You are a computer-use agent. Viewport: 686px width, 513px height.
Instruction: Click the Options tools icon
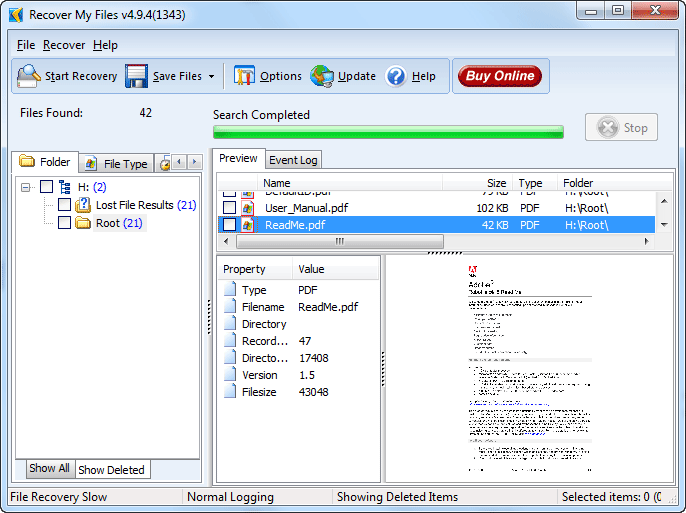[x=244, y=76]
